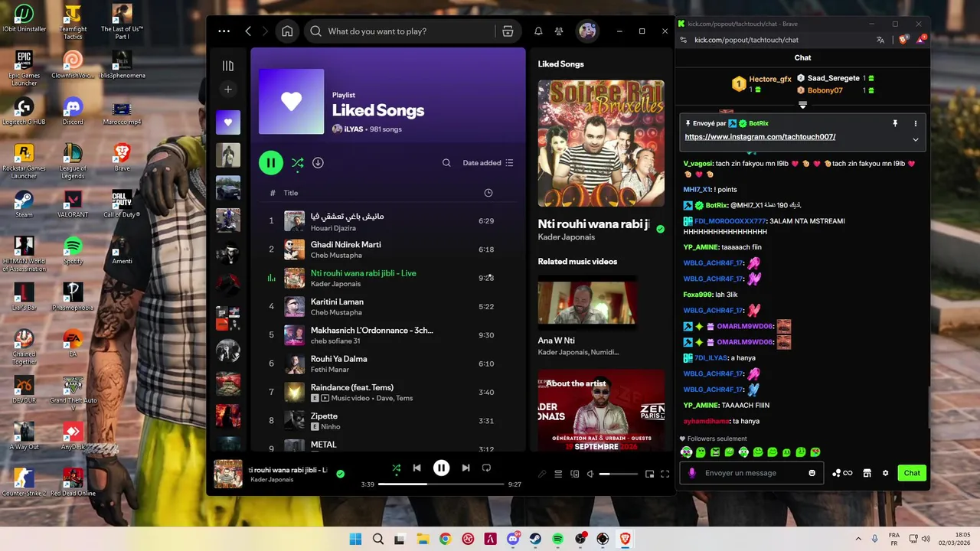The height and width of the screenshot is (551, 980).
Task: Open the Windows Start menu
Action: 355,540
